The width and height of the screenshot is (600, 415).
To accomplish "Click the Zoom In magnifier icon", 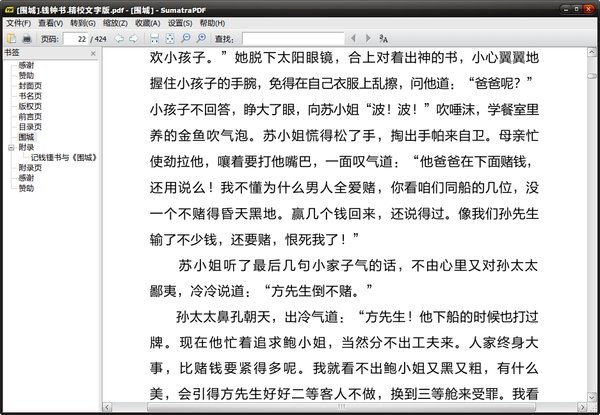I will 201,38.
